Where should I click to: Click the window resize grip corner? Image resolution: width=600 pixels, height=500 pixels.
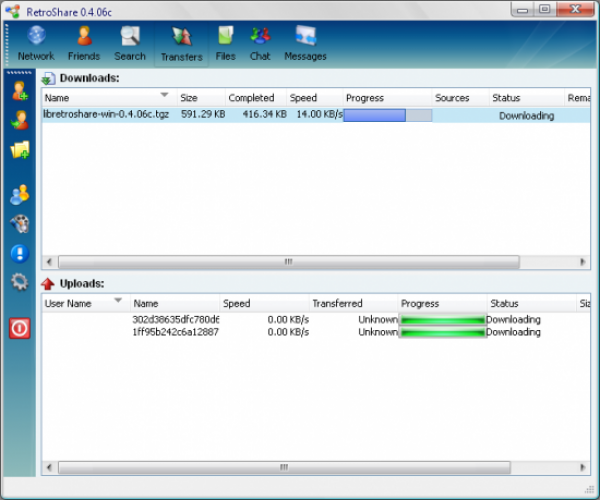[x=590, y=489]
